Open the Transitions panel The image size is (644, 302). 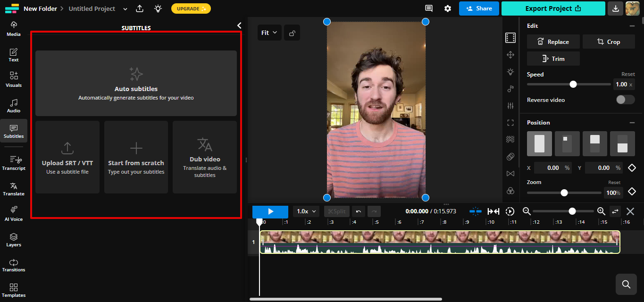coord(13,265)
